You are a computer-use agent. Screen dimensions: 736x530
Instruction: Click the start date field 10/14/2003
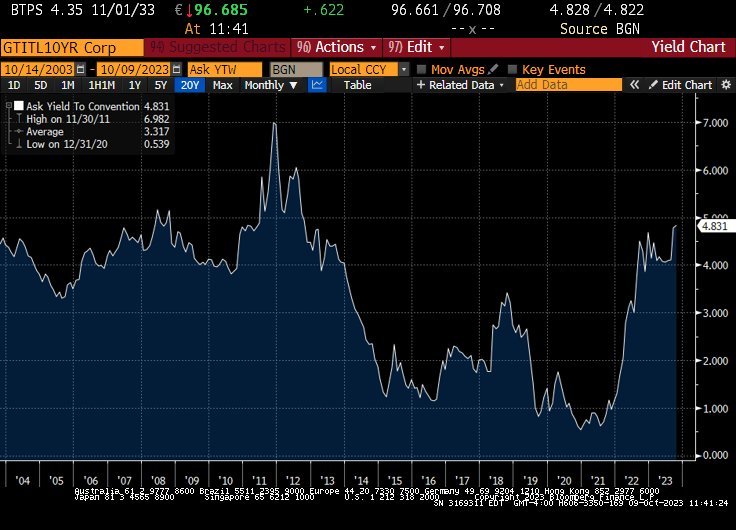(x=44, y=69)
